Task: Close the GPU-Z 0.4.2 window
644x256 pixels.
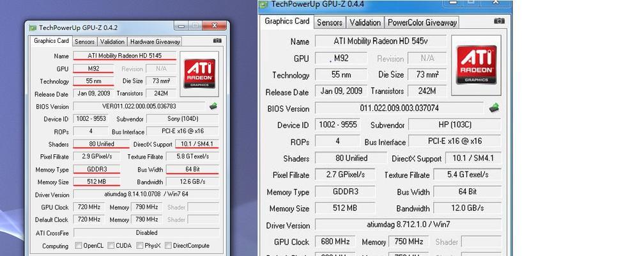Action: 214,26
